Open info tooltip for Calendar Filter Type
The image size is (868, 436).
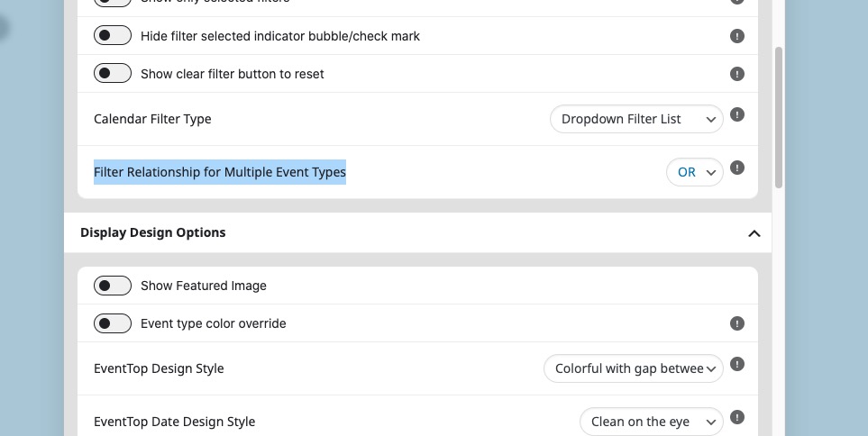(736, 114)
